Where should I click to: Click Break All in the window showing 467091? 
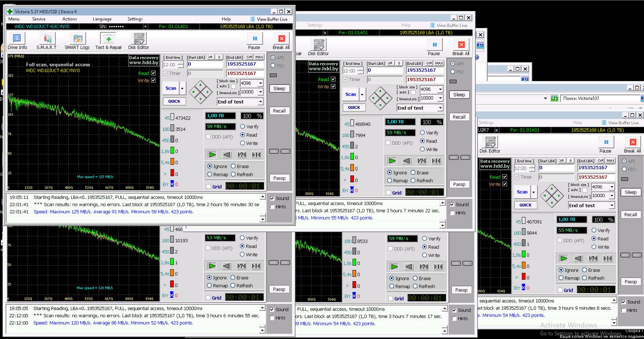coord(632,144)
